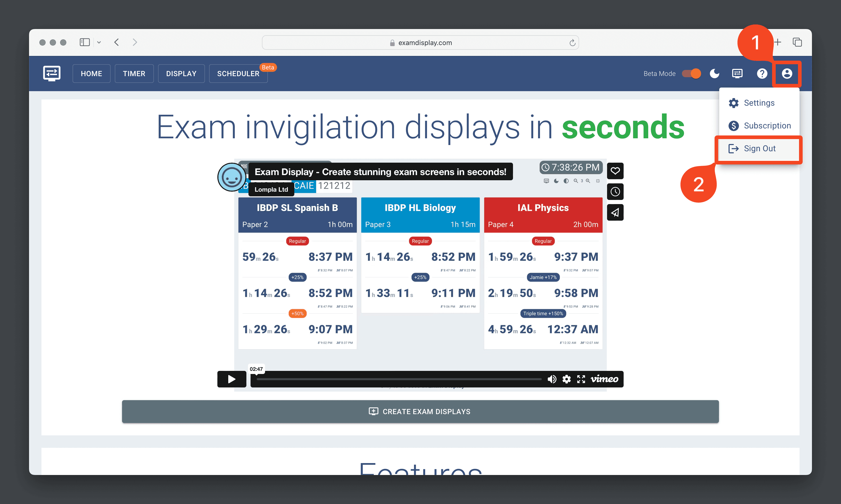Click the Vimeo like heart icon

(615, 171)
